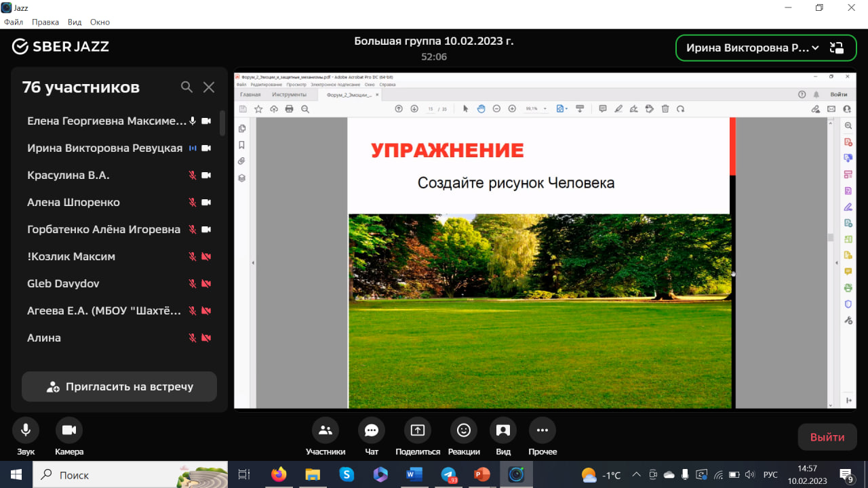The width and height of the screenshot is (868, 488).
Task: Change the layout with Вид button
Action: [x=503, y=437]
